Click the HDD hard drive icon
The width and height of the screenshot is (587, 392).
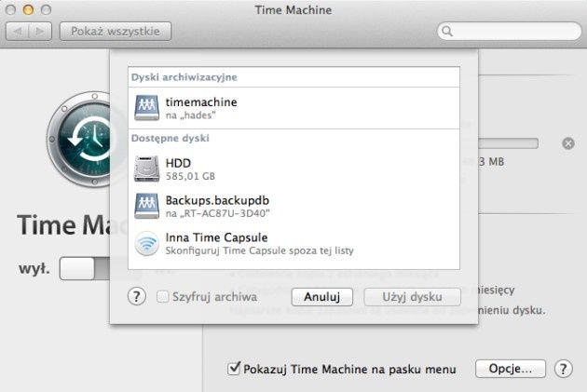pos(147,169)
